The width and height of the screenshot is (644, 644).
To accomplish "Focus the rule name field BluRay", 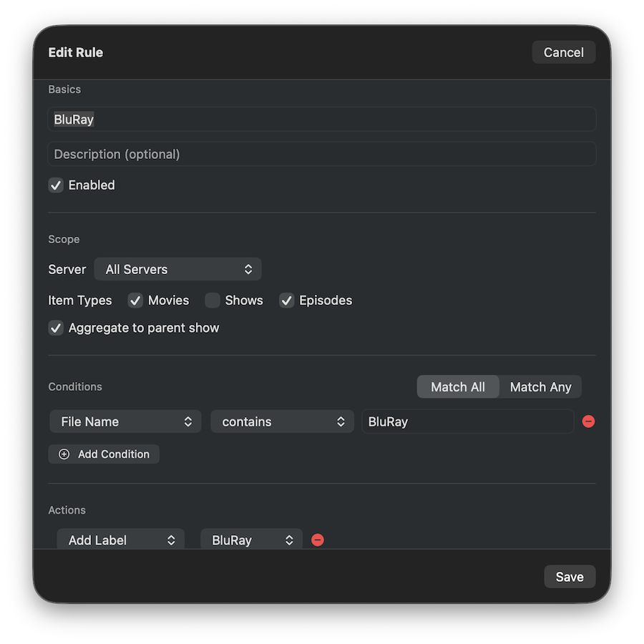I will coord(322,119).
